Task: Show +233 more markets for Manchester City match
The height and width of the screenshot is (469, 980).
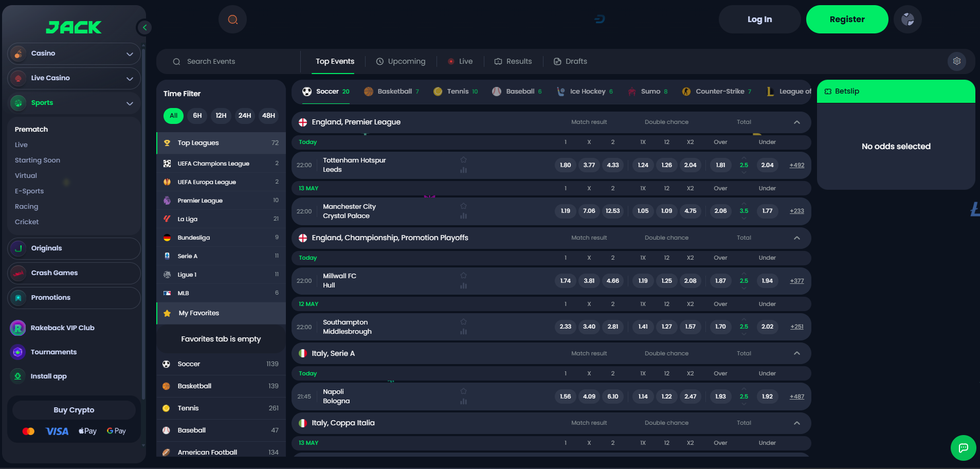Action: [797, 211]
